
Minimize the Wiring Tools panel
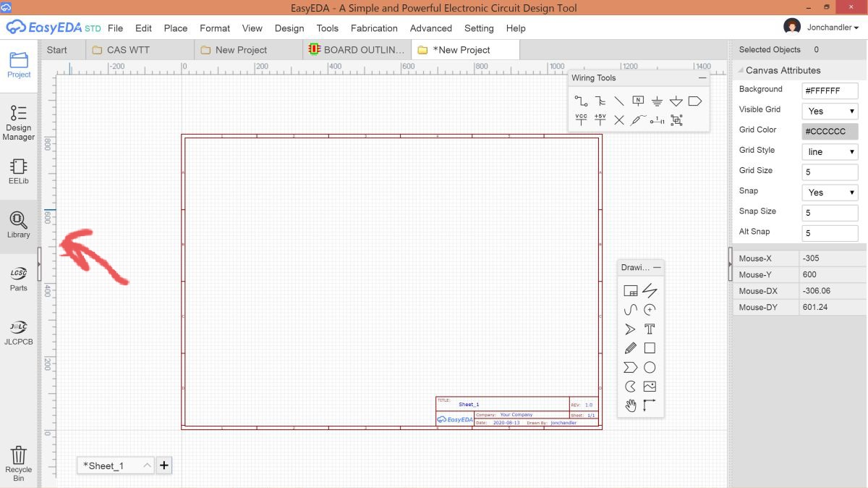[702, 78]
